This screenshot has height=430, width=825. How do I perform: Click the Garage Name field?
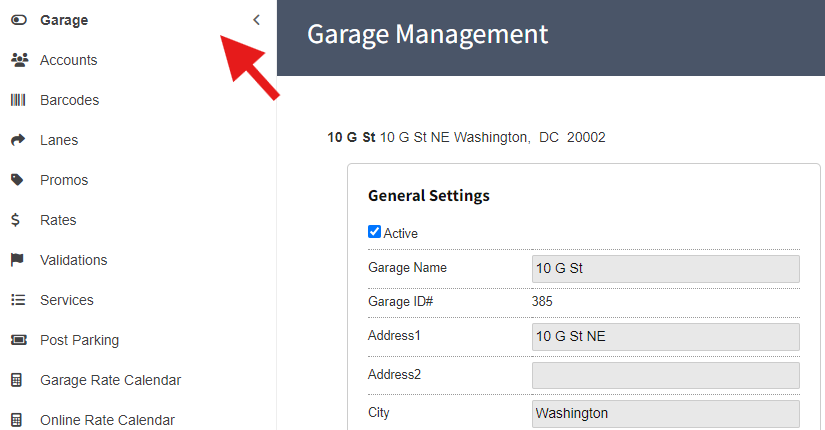(666, 268)
